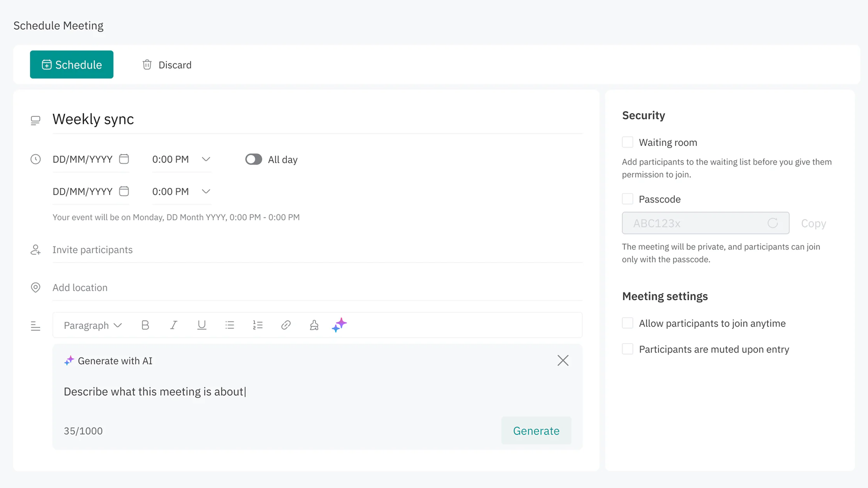
Task: Click the AI sparkle toolbar icon
Action: (339, 325)
